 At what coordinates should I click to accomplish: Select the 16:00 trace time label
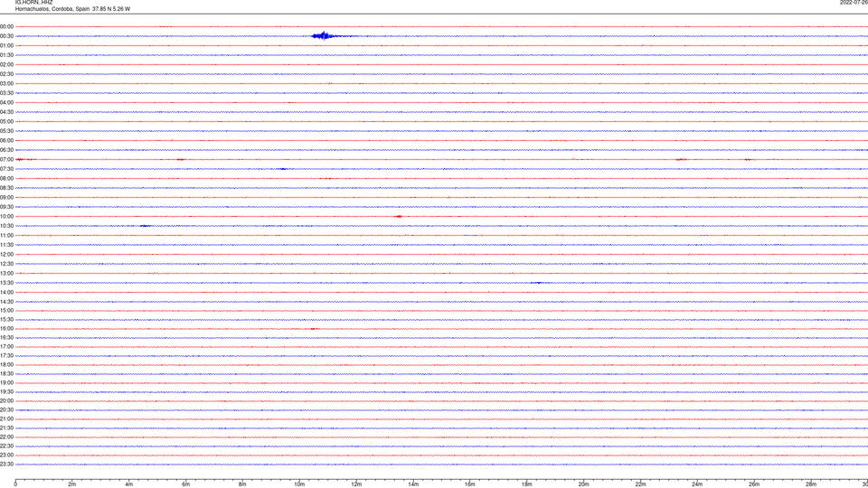click(6, 329)
